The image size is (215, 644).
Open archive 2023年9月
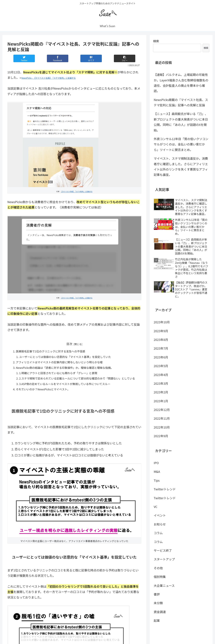161,331
